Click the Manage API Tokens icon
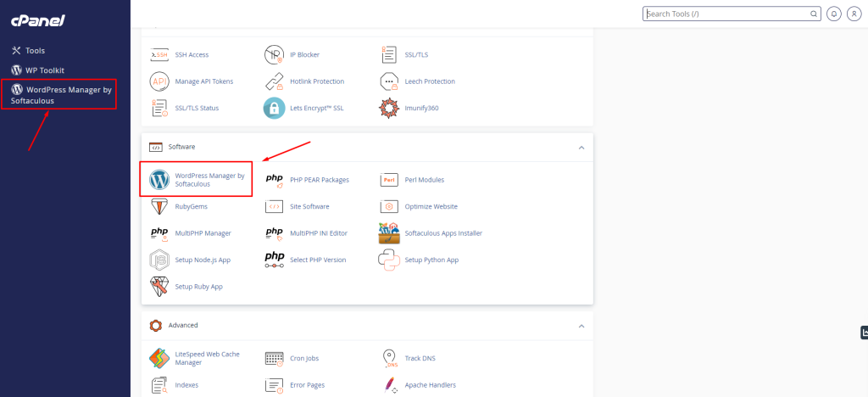Image resolution: width=868 pixels, height=397 pixels. [x=159, y=81]
